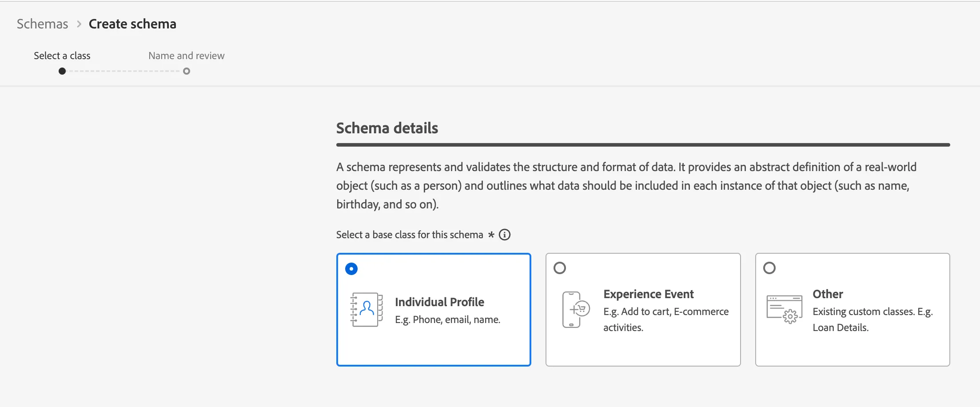Click the Schema details heading
The height and width of the screenshot is (407, 980).
[x=387, y=128]
